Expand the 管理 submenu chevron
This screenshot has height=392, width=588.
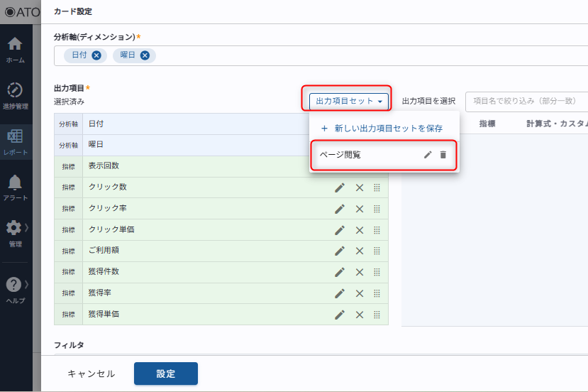(x=27, y=227)
